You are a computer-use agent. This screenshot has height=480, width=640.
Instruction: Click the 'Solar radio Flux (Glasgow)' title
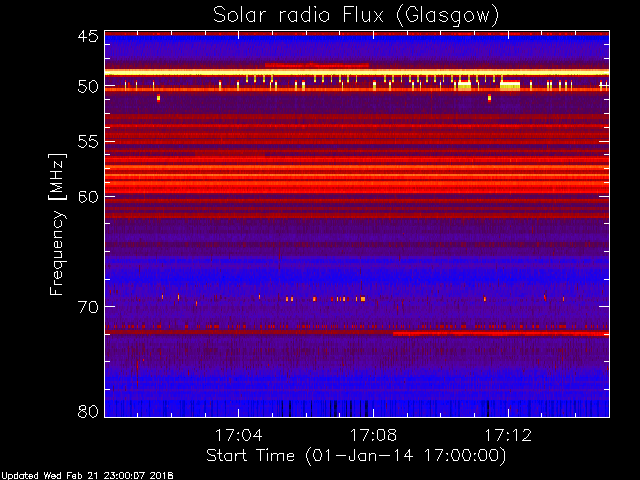click(356, 15)
